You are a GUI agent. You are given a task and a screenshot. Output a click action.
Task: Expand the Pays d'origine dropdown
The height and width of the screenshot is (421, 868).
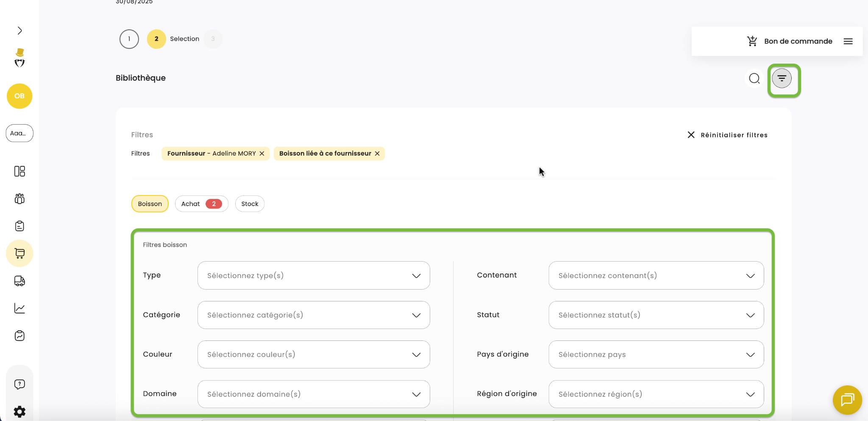tap(656, 354)
